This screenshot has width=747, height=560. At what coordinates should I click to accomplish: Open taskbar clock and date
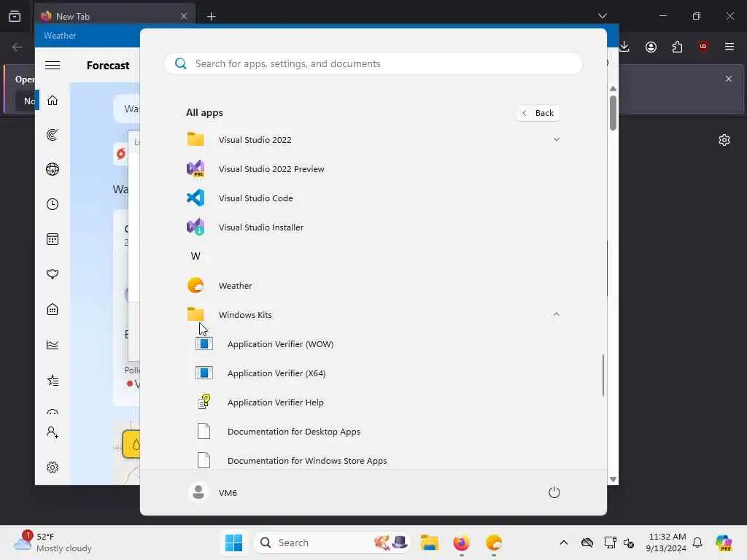(x=666, y=542)
